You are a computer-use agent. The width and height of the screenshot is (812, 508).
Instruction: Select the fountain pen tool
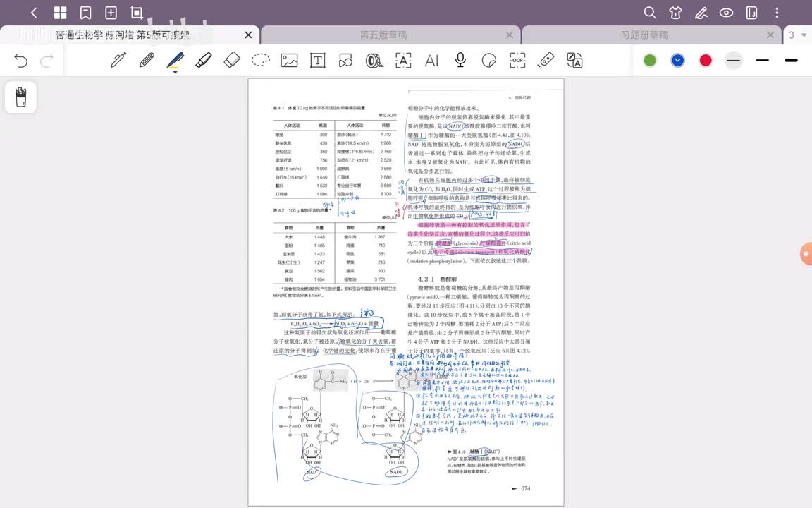pyautogui.click(x=118, y=60)
